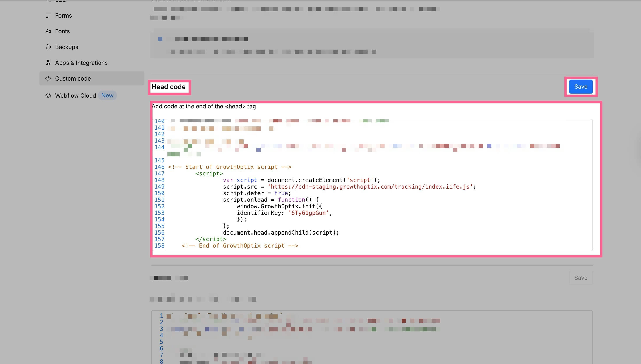Select the Custom code menu item

coord(73,79)
